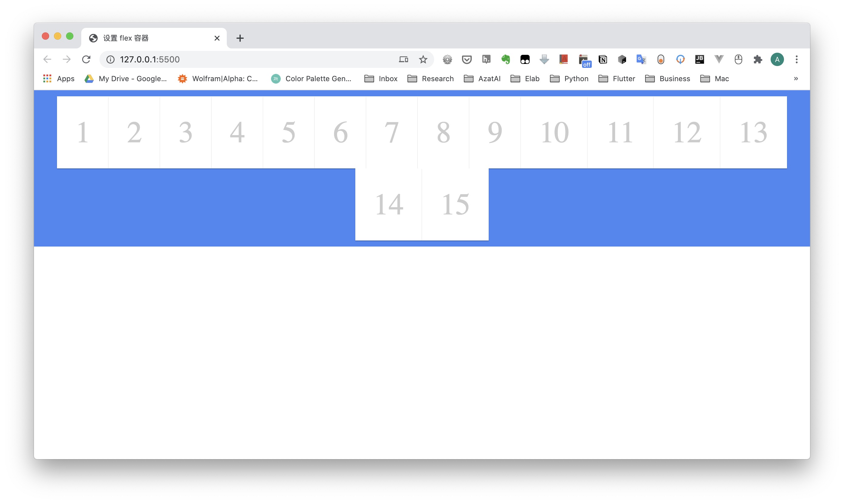This screenshot has width=844, height=504.
Task: Expand the bookmarks overflow chevron
Action: click(796, 79)
